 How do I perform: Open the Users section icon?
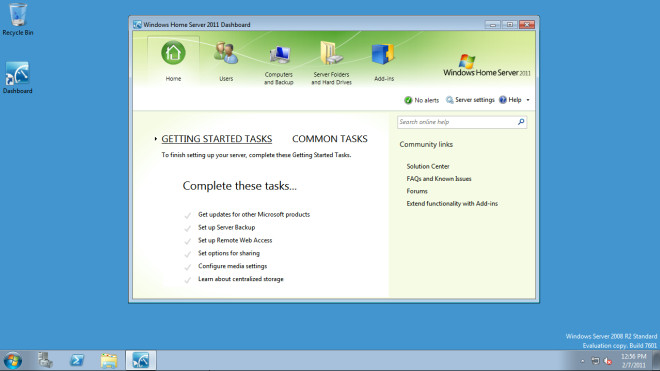[x=226, y=53]
